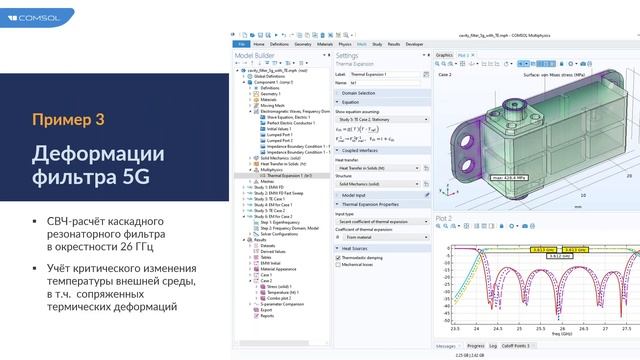Screen dimensions: 640x360
Task: Click the print icon in Plot 2 toolbar
Action: point(532,226)
